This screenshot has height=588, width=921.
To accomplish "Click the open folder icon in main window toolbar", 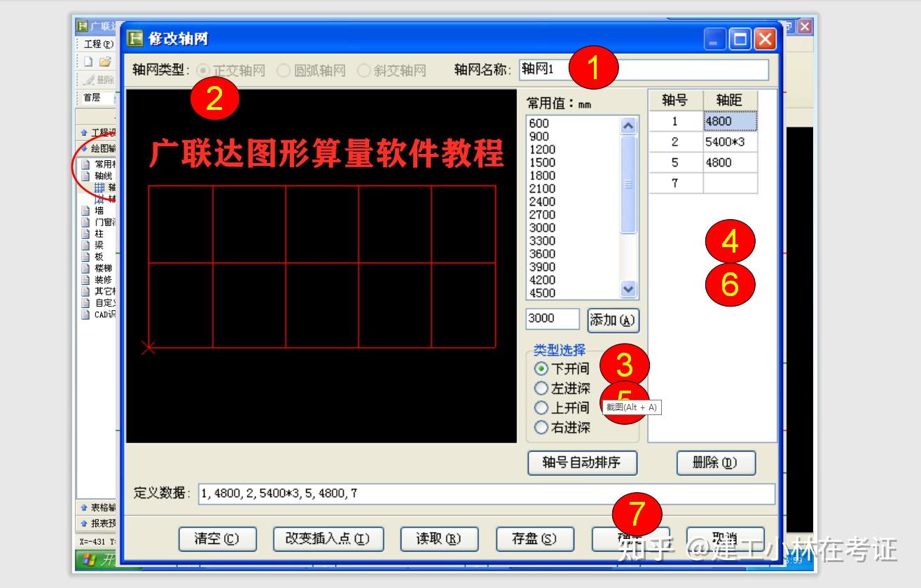I will [x=105, y=62].
